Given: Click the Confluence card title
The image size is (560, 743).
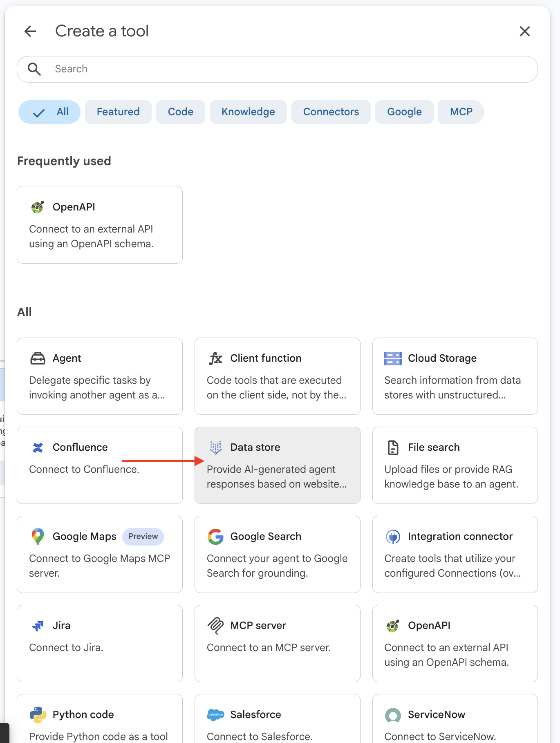Looking at the screenshot, I should click(80, 448).
